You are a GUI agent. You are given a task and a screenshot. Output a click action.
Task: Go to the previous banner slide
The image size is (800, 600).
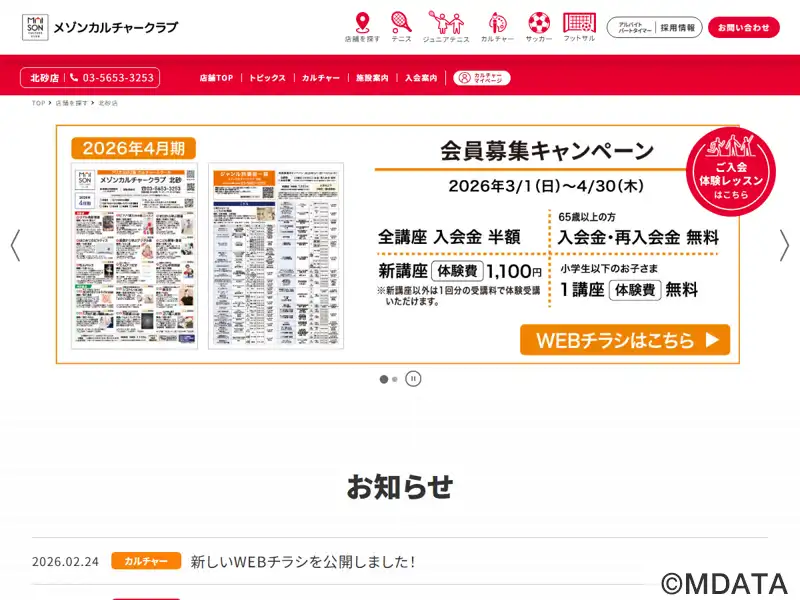tap(15, 245)
